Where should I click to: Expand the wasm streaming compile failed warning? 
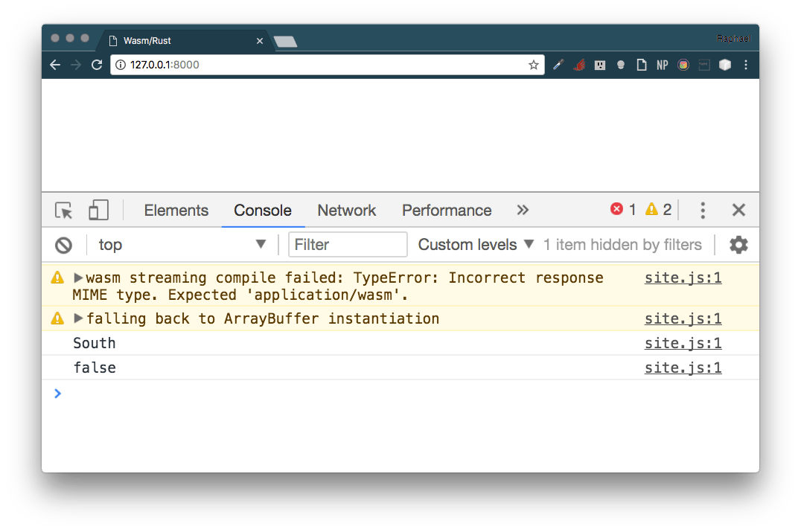coord(78,277)
